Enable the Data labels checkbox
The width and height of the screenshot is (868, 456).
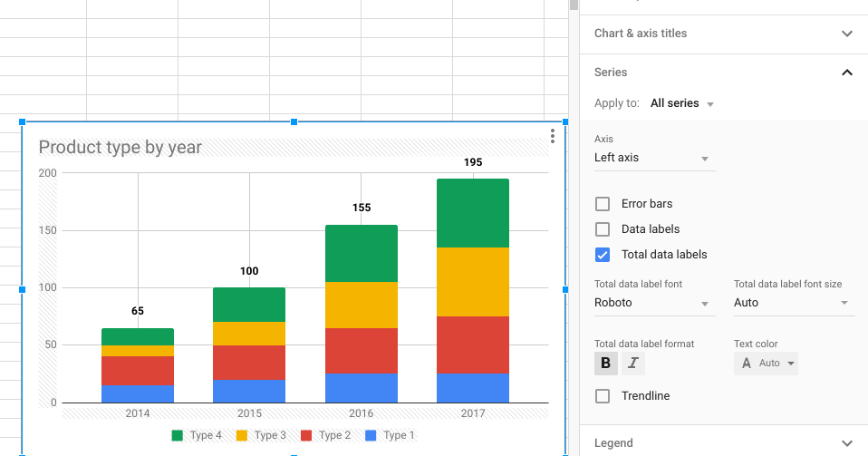coord(603,229)
